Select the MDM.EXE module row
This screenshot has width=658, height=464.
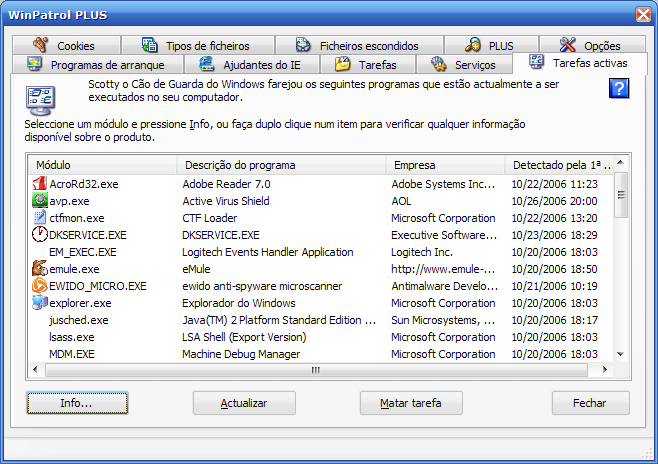[321, 354]
